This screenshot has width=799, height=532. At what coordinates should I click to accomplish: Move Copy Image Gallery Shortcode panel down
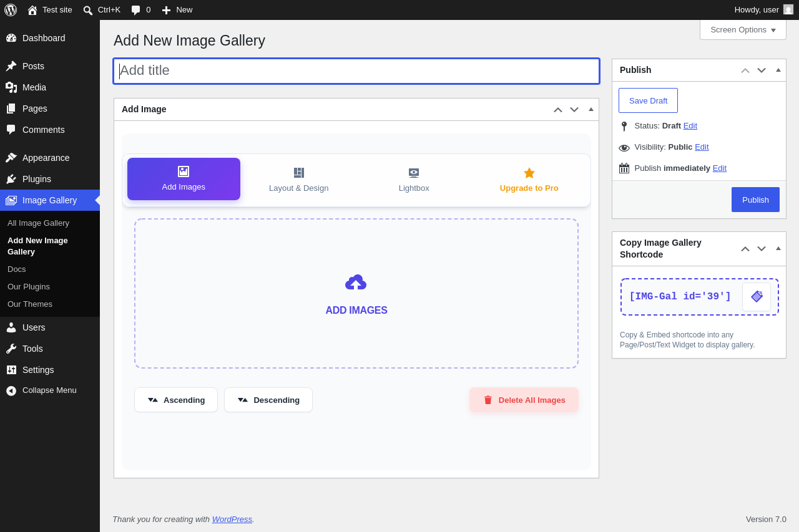(x=762, y=249)
